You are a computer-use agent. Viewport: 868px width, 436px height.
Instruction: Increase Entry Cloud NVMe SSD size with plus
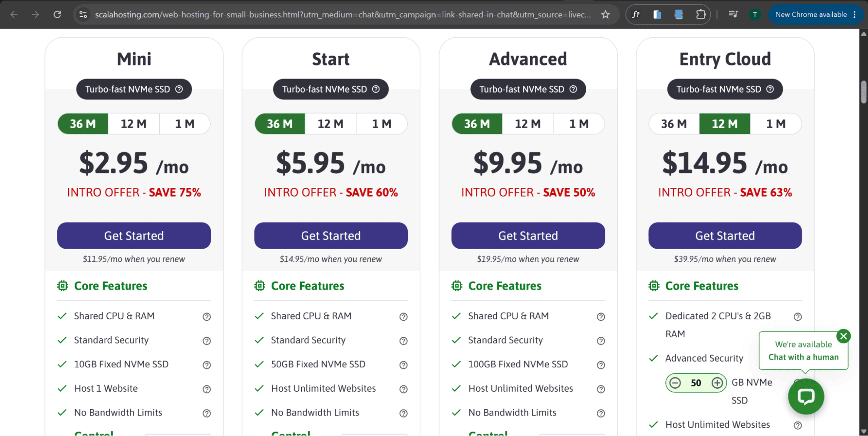click(717, 383)
